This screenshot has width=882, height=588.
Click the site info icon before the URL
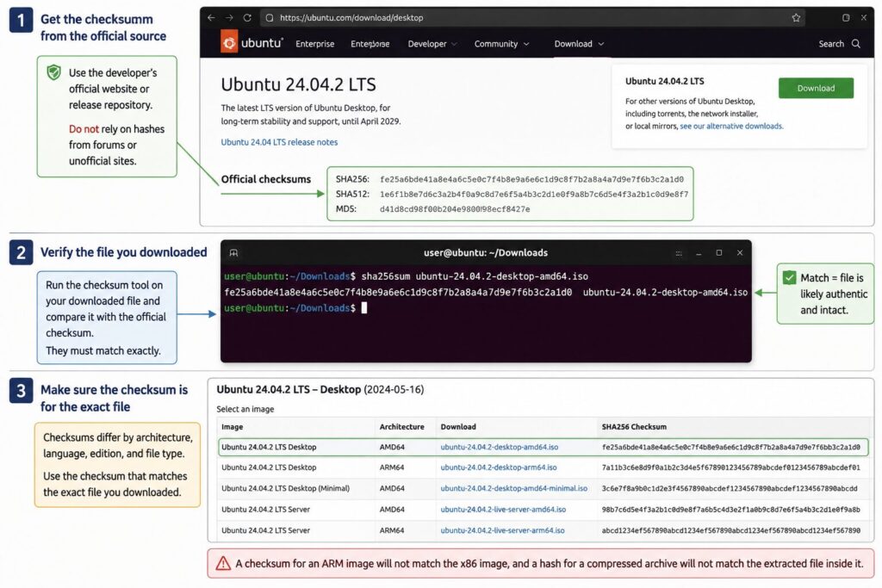pyautogui.click(x=270, y=17)
